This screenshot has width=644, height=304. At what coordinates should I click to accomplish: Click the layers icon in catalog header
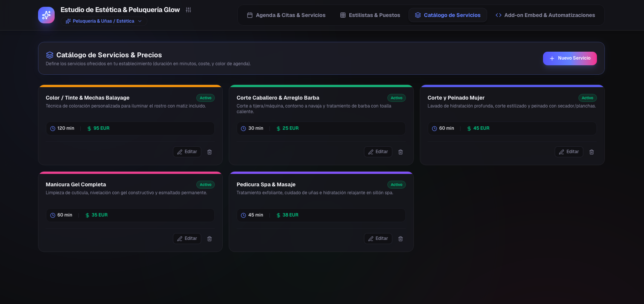[50, 55]
